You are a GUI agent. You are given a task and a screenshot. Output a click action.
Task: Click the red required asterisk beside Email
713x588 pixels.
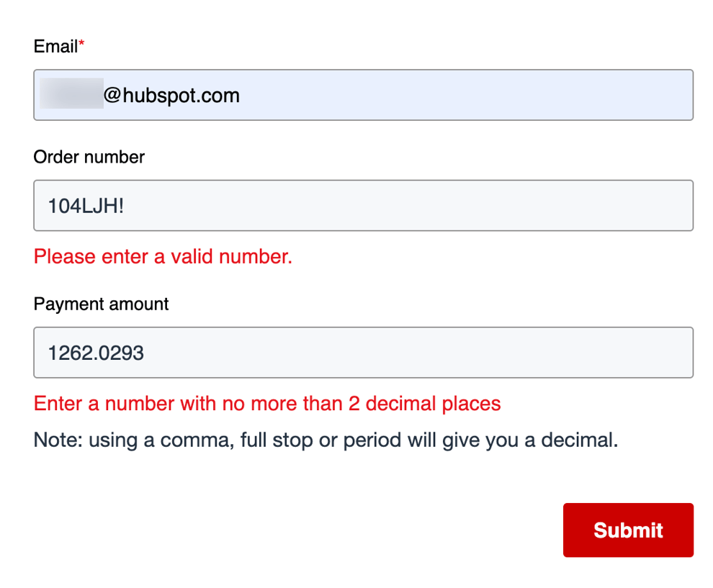[81, 43]
